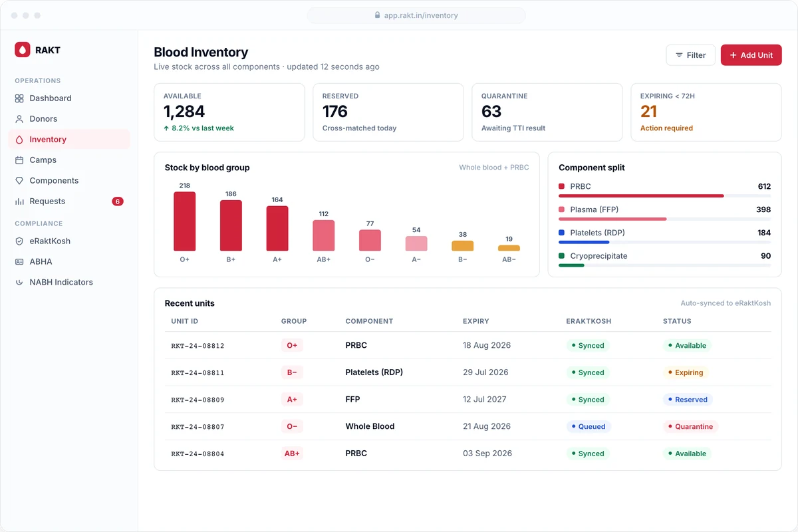Click unit ID RKT-24-08804
Screen dimensions: 798x532
198,454
